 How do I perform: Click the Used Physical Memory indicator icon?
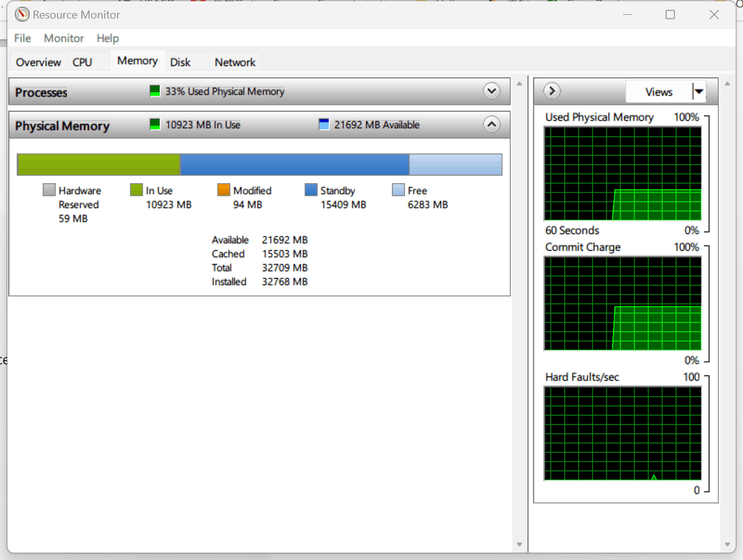[154, 90]
